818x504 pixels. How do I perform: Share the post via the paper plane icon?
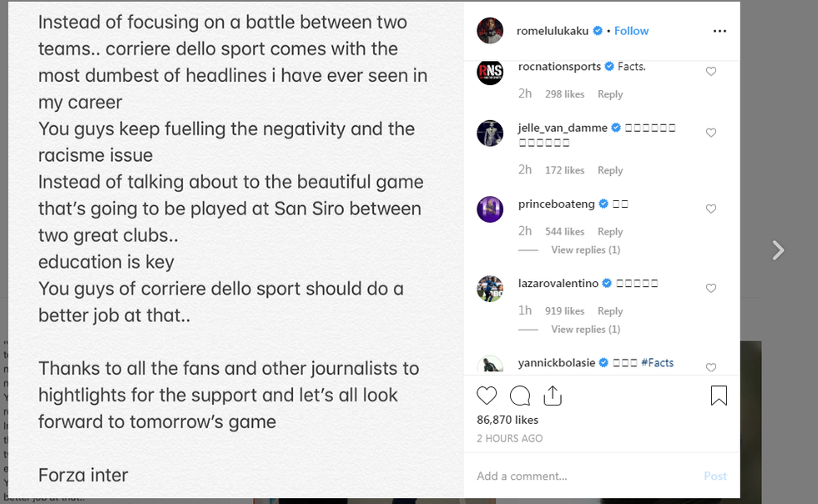[x=552, y=396]
